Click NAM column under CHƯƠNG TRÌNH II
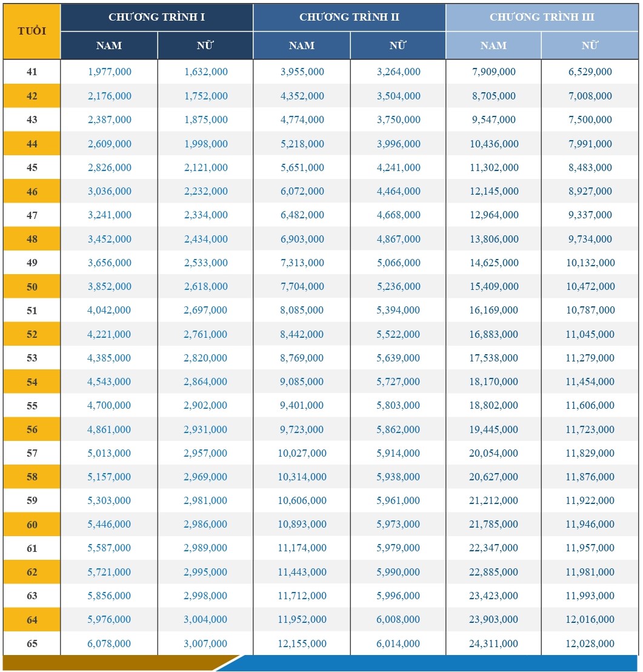This screenshot has width=643, height=672. click(302, 45)
